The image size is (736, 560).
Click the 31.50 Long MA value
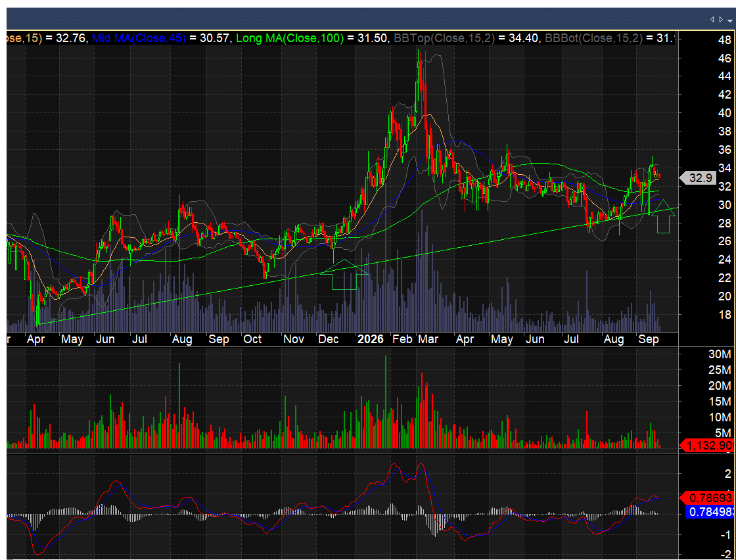pyautogui.click(x=372, y=38)
